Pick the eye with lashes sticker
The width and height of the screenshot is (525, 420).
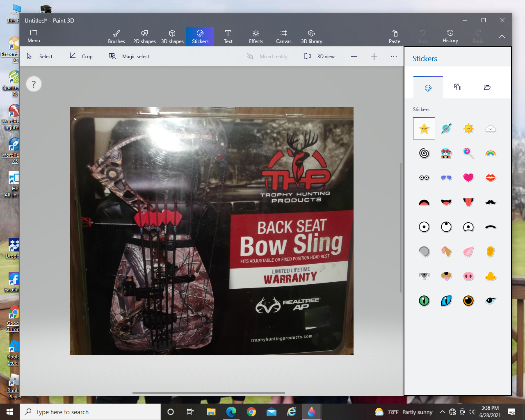(491, 301)
